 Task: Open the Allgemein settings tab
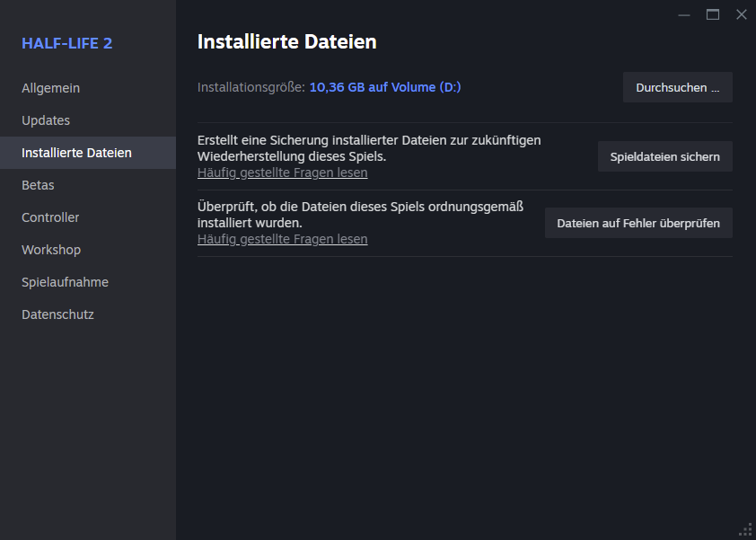coord(51,88)
